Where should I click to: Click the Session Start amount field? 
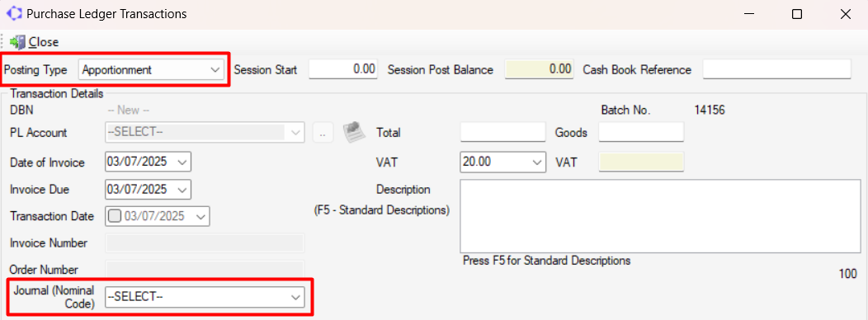343,70
